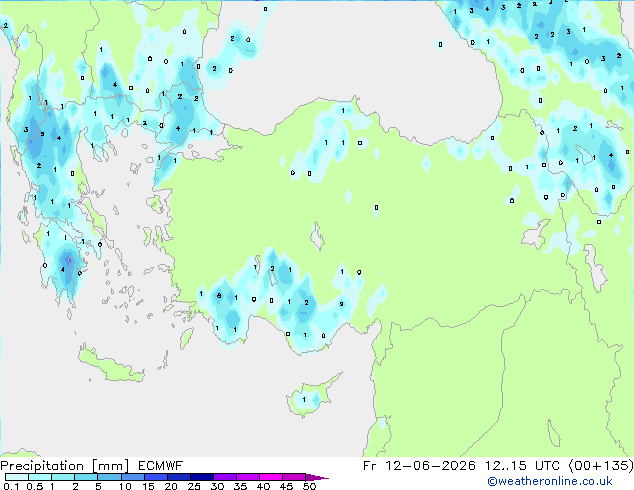Click the weatheronline.co.uk copyright link

(x=550, y=481)
